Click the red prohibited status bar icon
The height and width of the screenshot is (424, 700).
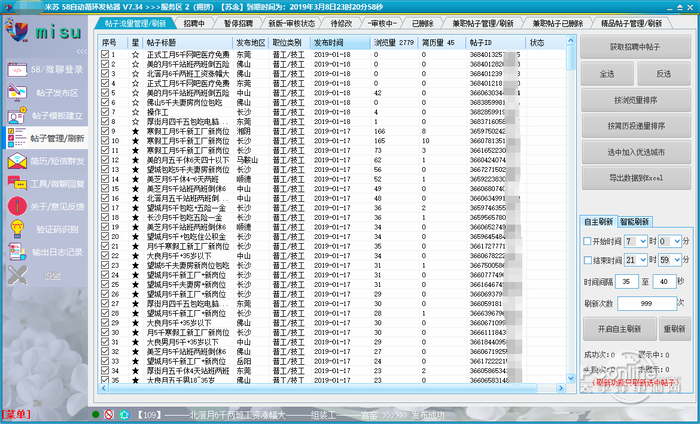point(109,415)
